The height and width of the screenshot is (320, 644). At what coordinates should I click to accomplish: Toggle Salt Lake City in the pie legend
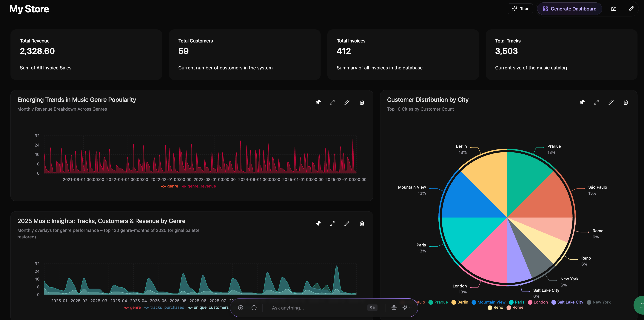point(567,302)
